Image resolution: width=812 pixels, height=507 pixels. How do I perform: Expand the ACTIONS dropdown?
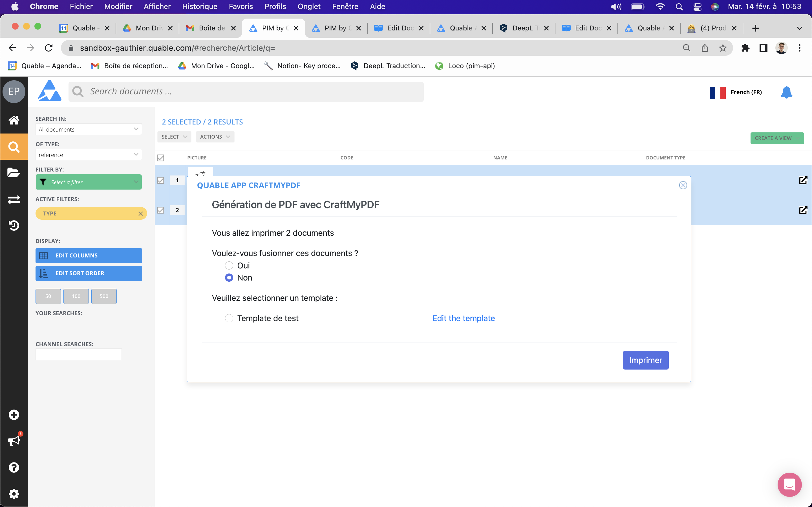[215, 137]
